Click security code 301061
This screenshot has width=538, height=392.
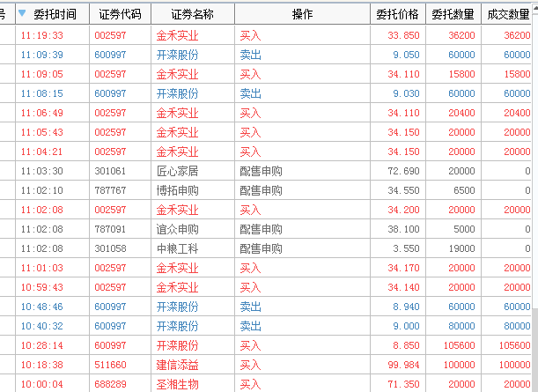click(110, 171)
